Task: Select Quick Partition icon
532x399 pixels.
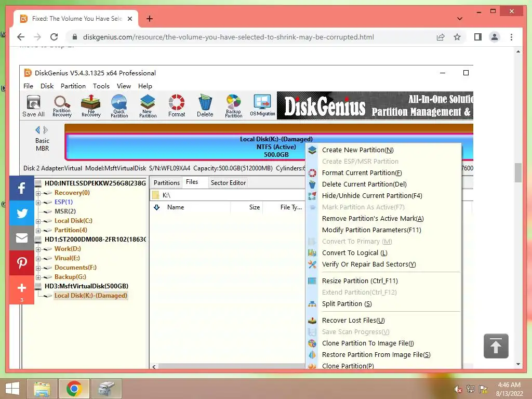Action: tap(119, 106)
